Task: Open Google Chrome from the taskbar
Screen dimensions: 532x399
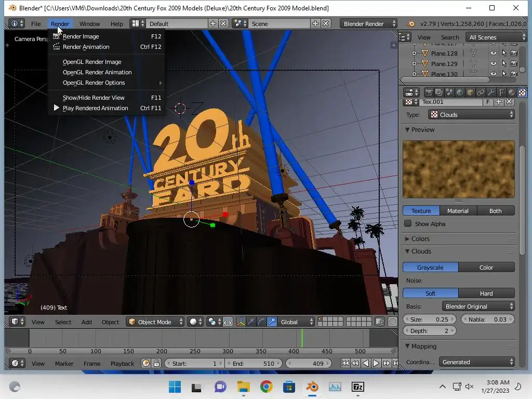Action: click(x=267, y=387)
